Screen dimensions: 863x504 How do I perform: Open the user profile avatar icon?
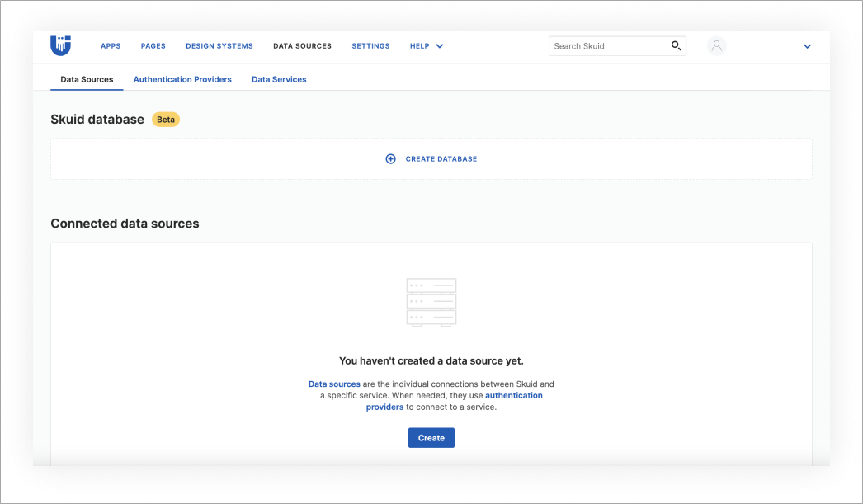click(716, 45)
